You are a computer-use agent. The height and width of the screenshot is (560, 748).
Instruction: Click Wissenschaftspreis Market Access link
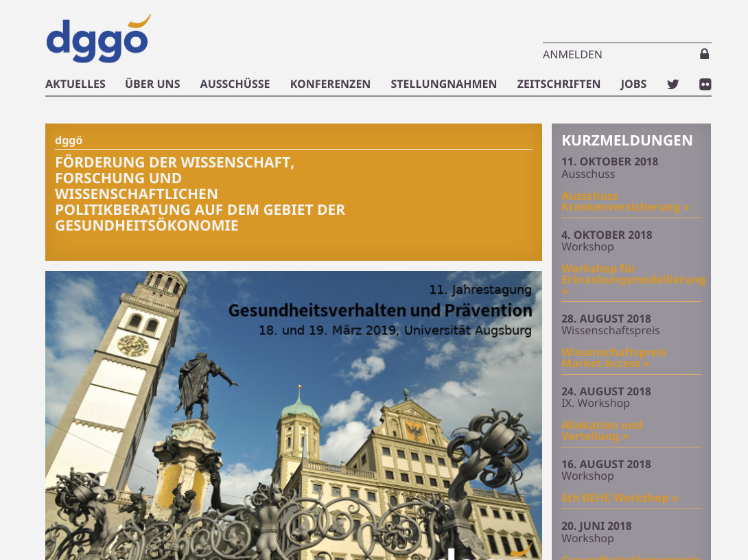[613, 358]
